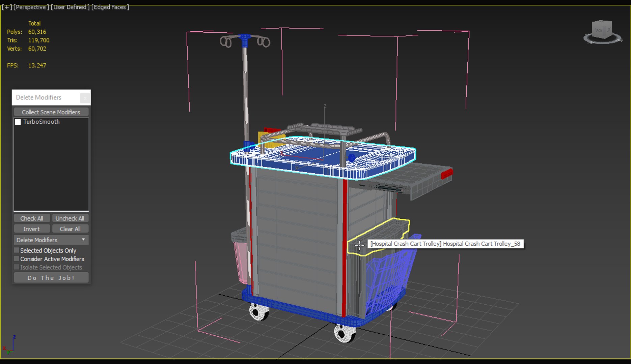Click the Clear All button
631x364 pixels.
(x=70, y=229)
